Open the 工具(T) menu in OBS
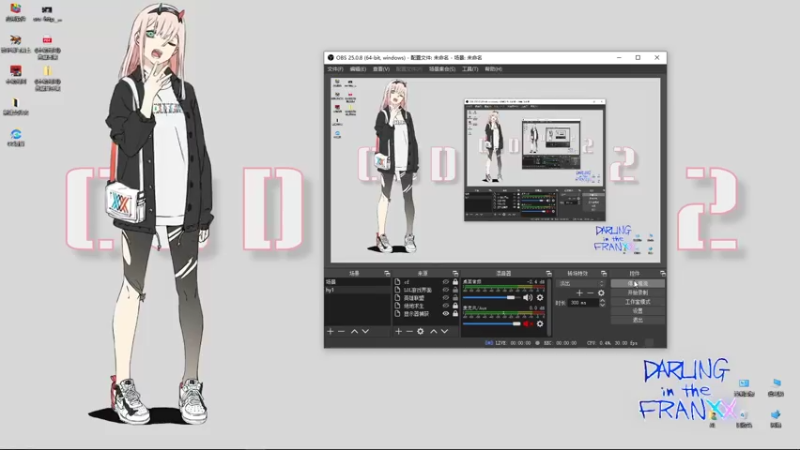 pyautogui.click(x=470, y=69)
